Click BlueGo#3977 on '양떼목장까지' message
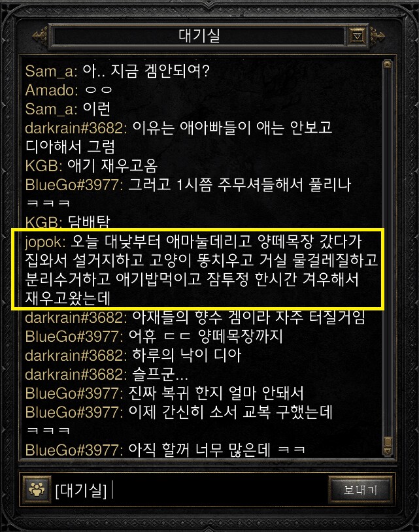The image size is (419, 532). [74, 337]
